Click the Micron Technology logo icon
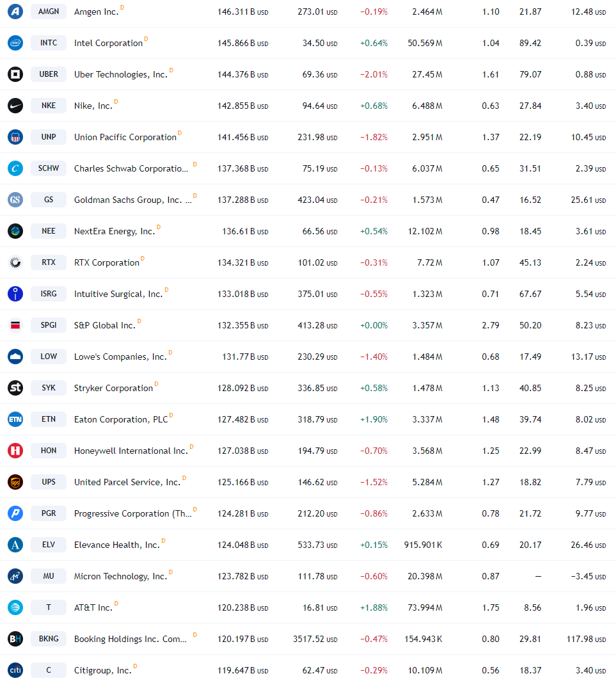 point(15,576)
